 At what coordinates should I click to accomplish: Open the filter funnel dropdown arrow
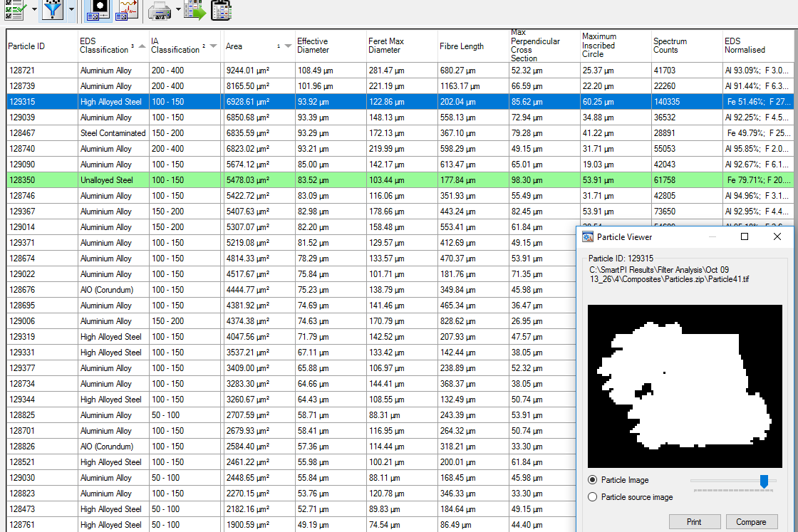point(71,9)
